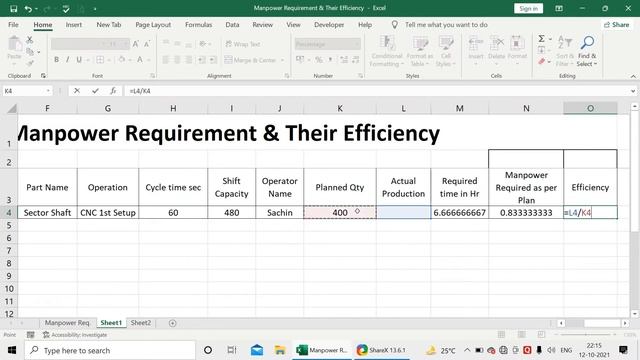Toggle Center alignment
This screenshot has height=360, width=640.
177,60
